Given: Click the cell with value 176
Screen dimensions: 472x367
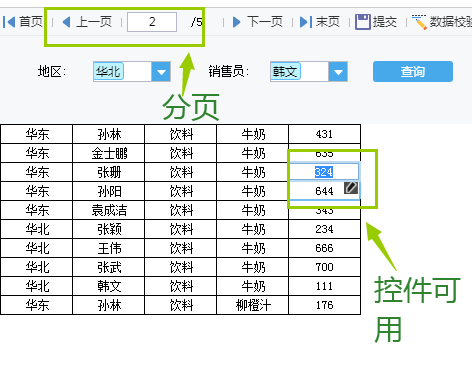Looking at the screenshot, I should [x=324, y=305].
